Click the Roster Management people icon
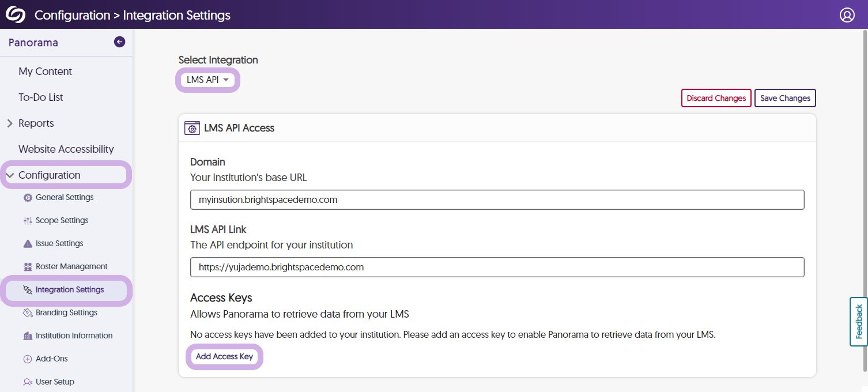Screen dimensions: 868x392 28,267
